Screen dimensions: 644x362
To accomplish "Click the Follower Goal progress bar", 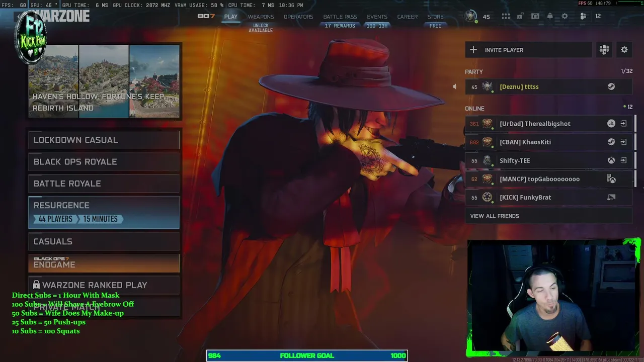I will click(x=307, y=355).
